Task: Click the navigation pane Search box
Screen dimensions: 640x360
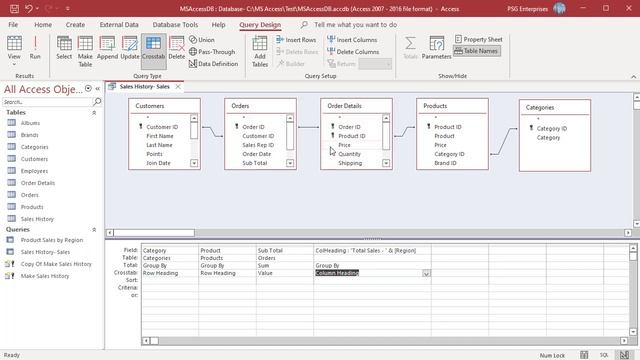Action: pyautogui.click(x=47, y=102)
